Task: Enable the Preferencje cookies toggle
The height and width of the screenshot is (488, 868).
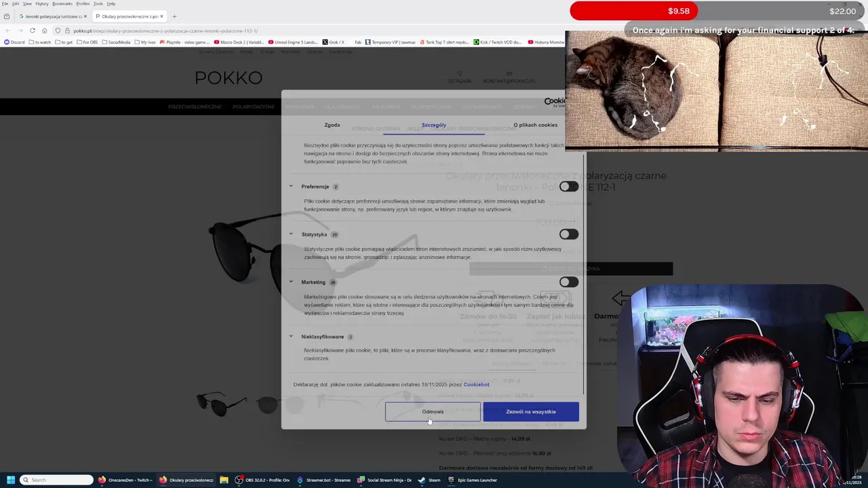Action: point(569,186)
